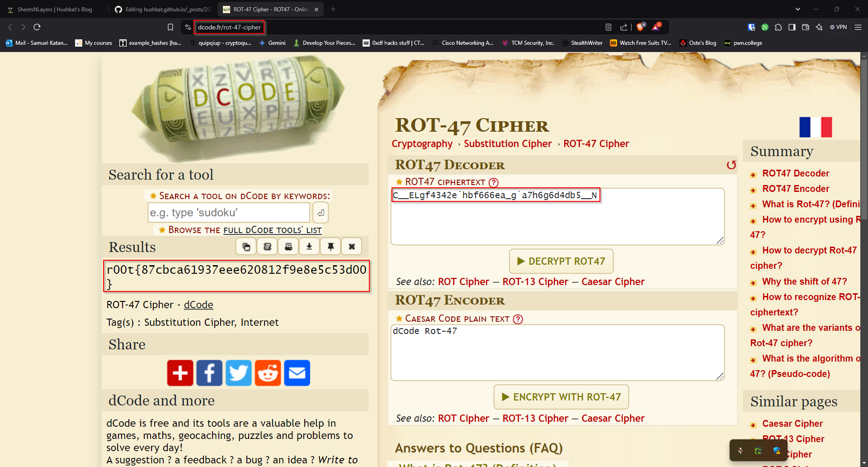This screenshot has height=467, width=868.
Task: Open the tab list dropdown chevron
Action: [x=798, y=9]
